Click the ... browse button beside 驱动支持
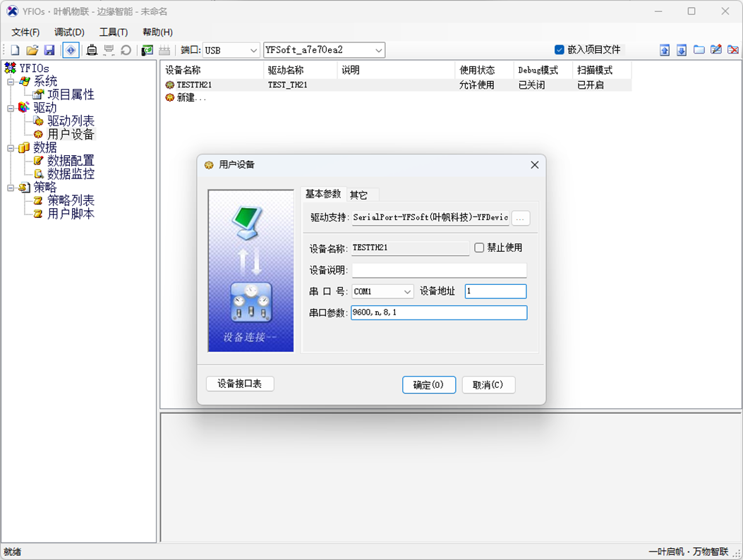 click(520, 217)
